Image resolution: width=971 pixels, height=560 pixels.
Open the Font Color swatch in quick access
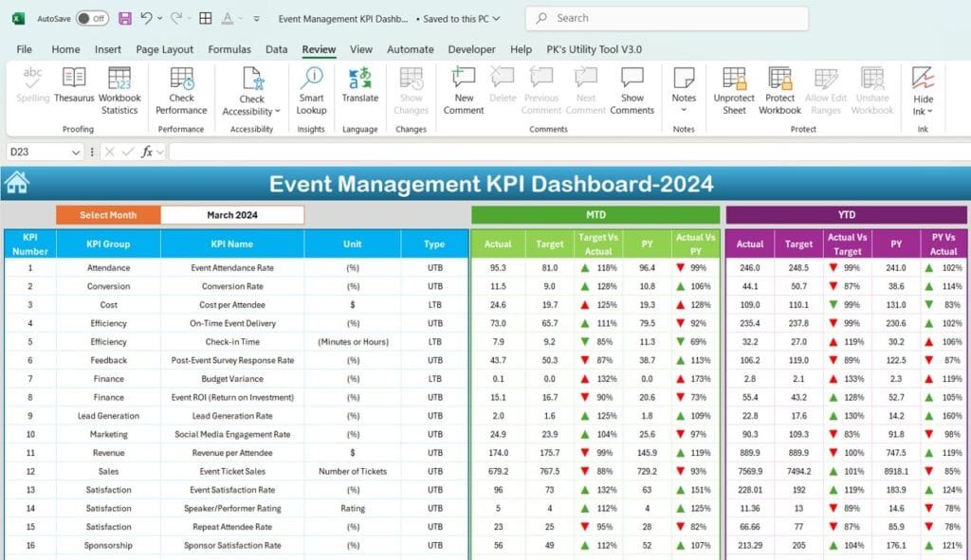click(x=229, y=17)
